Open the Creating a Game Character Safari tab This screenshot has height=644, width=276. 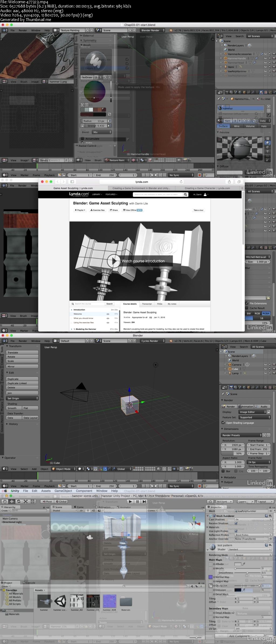click(207, 188)
